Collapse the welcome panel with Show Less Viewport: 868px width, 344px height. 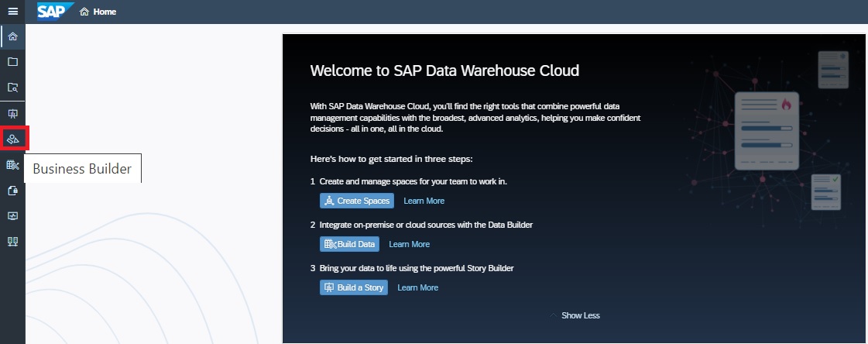580,315
